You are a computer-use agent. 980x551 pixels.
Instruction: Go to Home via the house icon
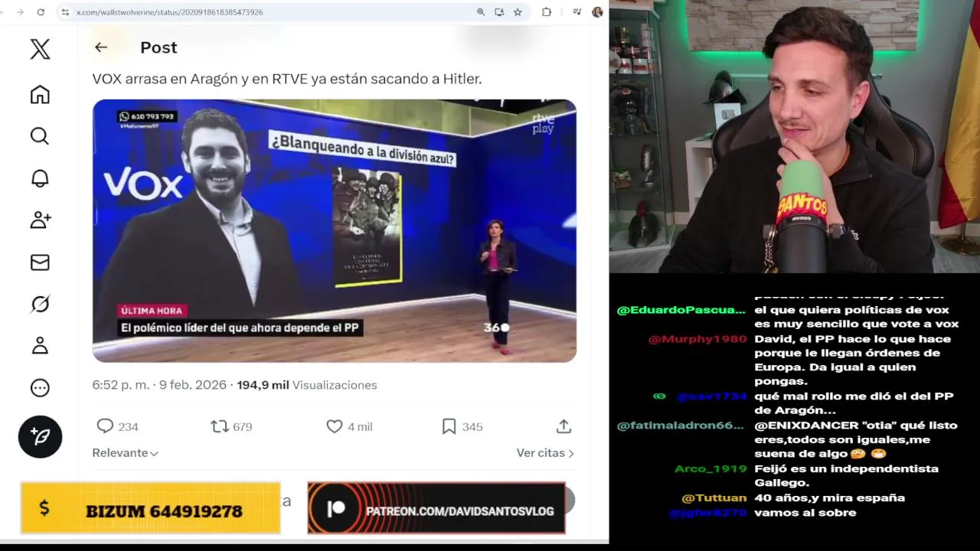tap(40, 94)
